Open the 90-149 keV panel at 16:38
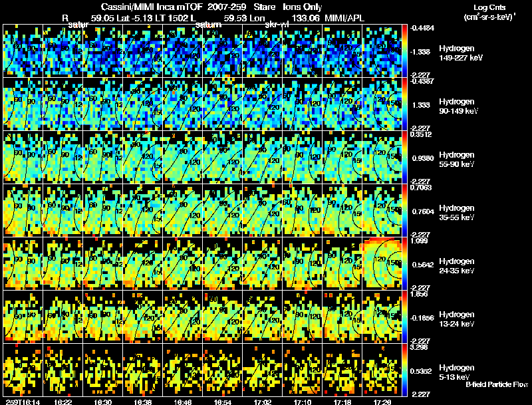The width and height of the screenshot is (532, 405). tap(142, 104)
